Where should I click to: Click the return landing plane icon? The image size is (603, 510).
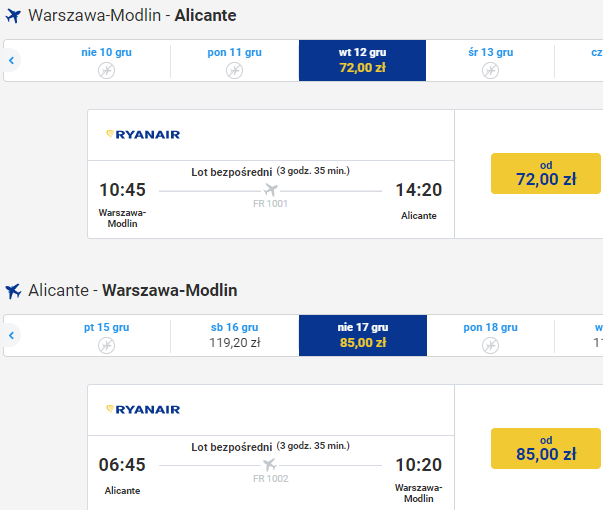click(x=13, y=291)
